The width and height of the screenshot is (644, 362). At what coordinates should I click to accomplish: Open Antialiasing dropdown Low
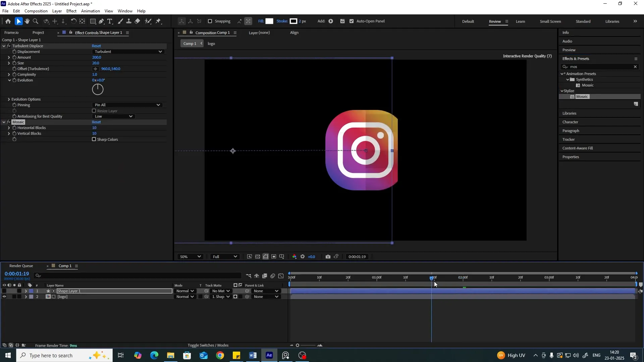click(113, 116)
